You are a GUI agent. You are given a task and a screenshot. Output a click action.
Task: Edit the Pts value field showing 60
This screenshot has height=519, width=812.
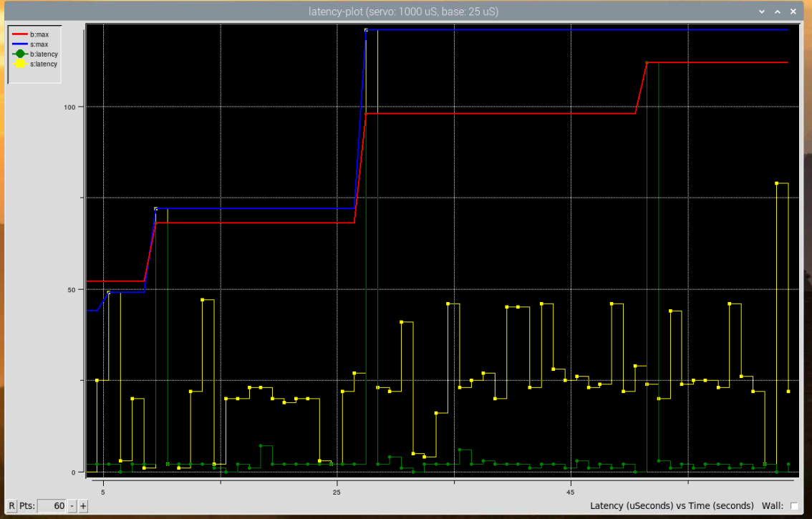pyautogui.click(x=52, y=506)
